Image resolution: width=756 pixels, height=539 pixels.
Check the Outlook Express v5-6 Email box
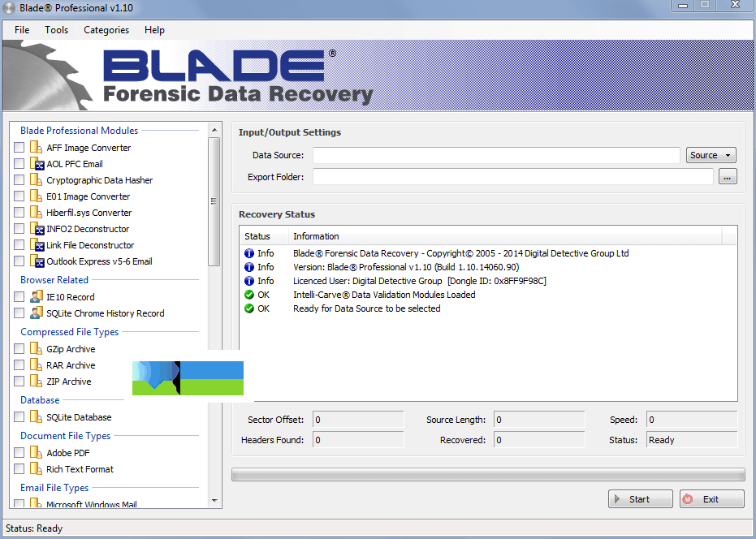click(19, 261)
